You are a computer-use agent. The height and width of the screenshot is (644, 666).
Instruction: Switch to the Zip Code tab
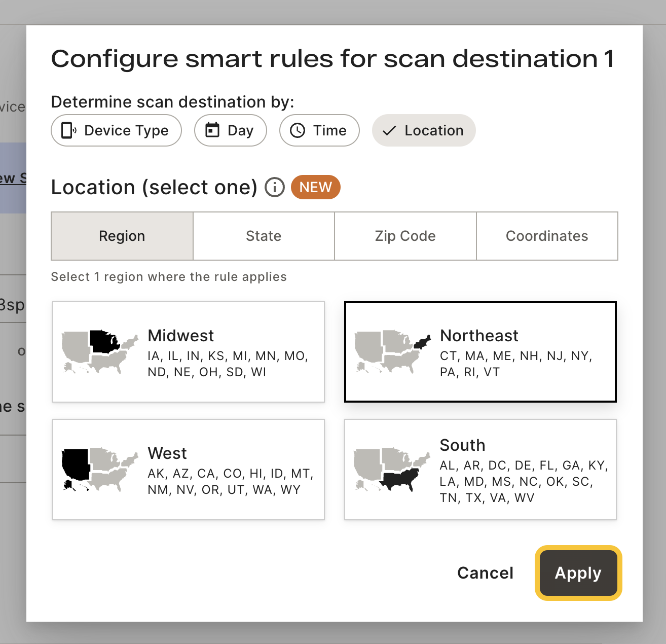[405, 236]
